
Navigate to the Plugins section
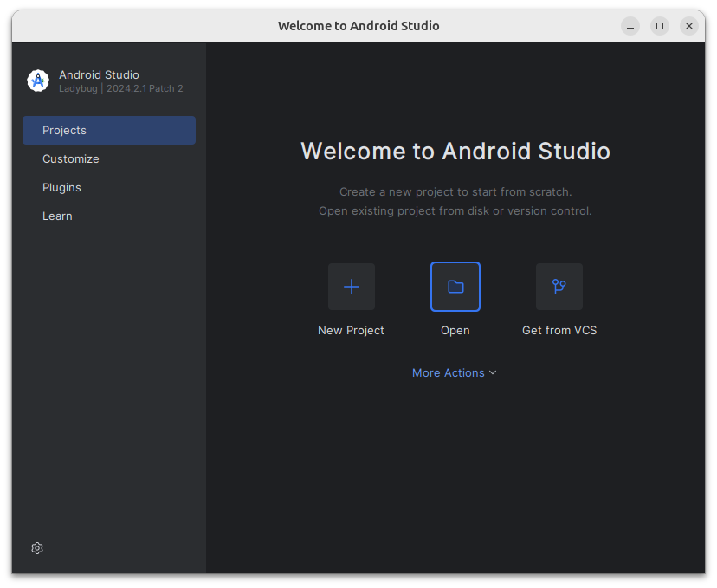tap(61, 187)
